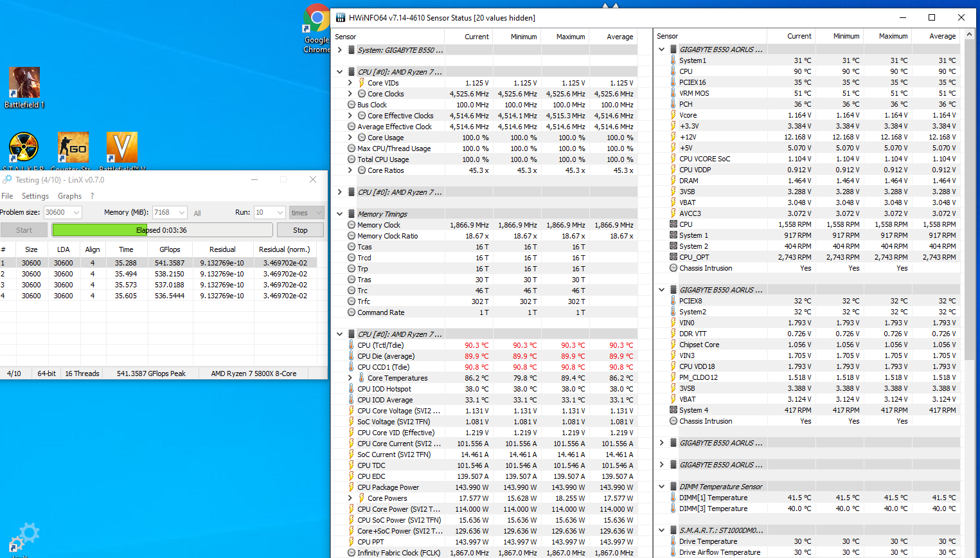Click the lightning icon beside CPU Package Power
Image resolution: width=980 pixels, height=558 pixels.
click(351, 487)
